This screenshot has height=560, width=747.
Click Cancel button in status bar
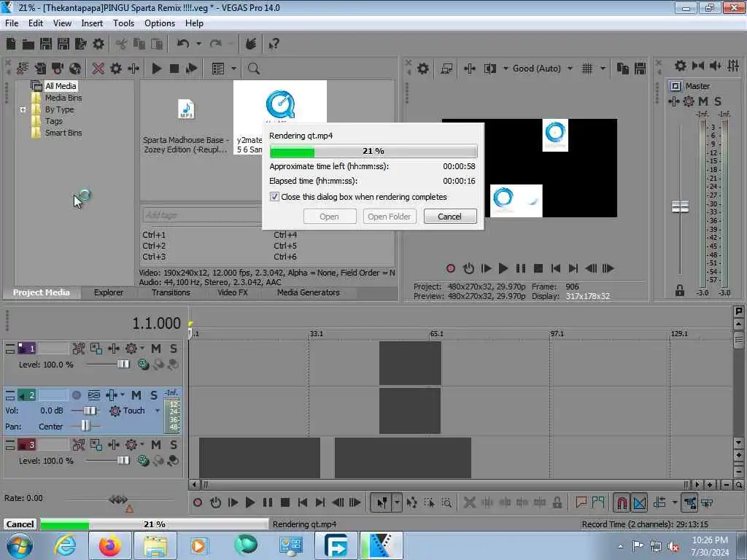(20, 524)
